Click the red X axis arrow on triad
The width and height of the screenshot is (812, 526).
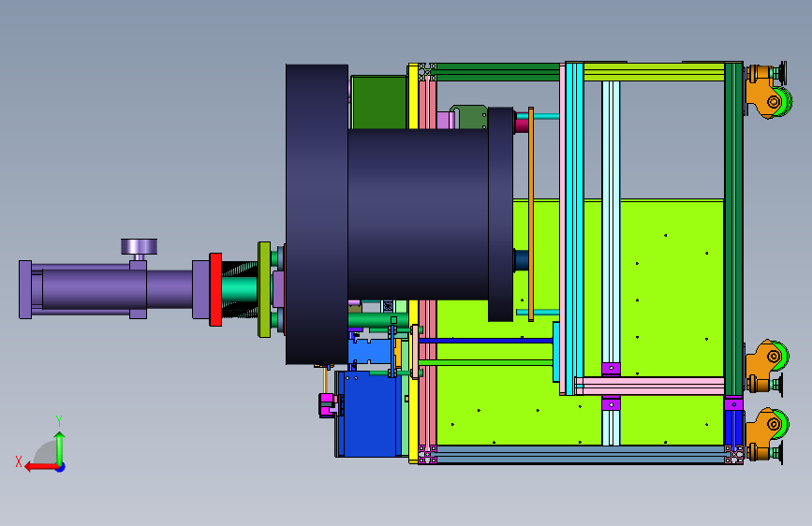click(41, 467)
